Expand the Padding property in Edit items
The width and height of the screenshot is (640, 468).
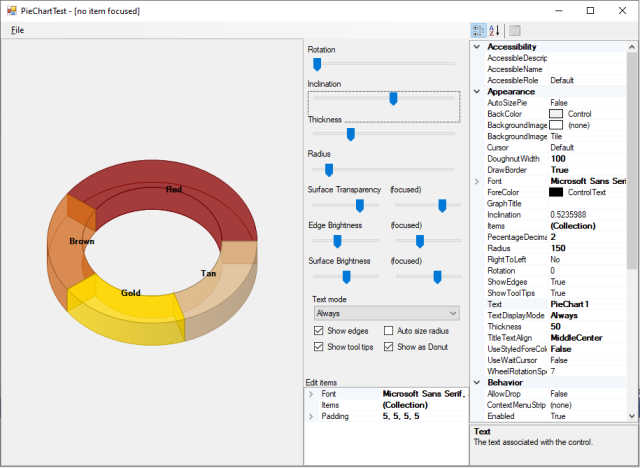(310, 415)
